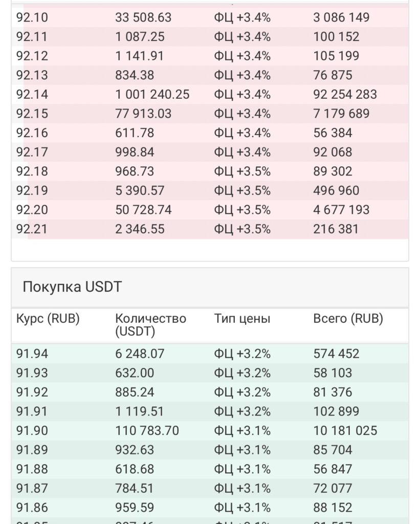This screenshot has height=524, width=420.
Task: Click the 91.93 row with 632.00
Action: [210, 373]
